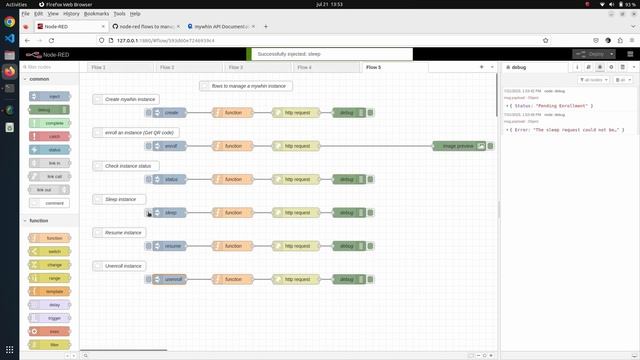Click the image preview node
This screenshot has width=640, height=360.
[x=459, y=146]
